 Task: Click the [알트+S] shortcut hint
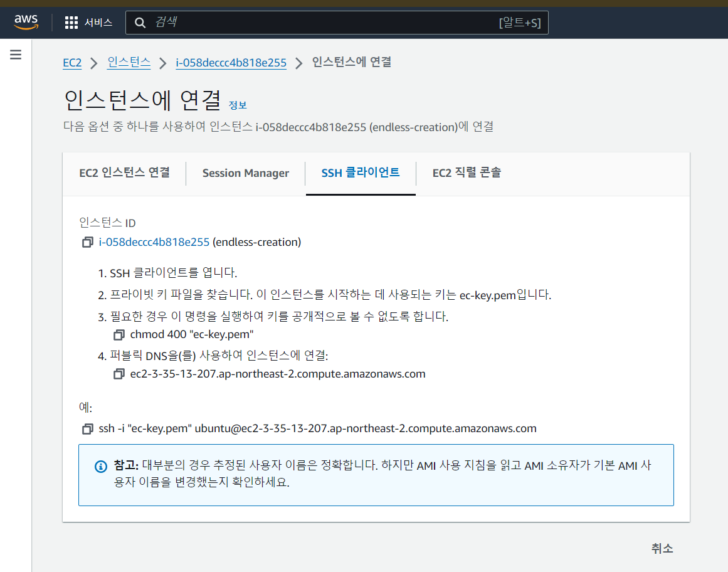click(x=520, y=23)
